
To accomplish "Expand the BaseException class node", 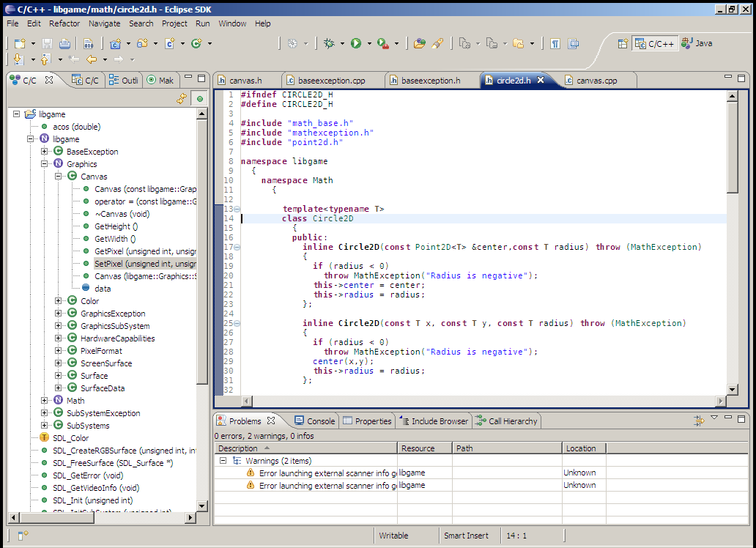I will point(45,152).
